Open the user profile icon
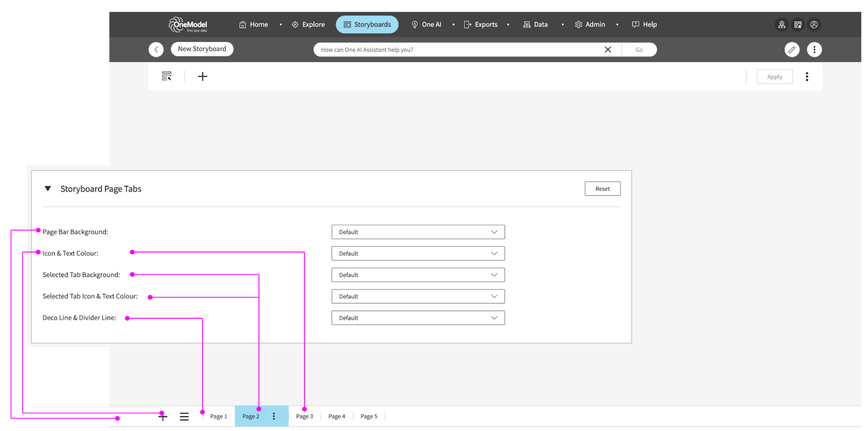Viewport: 868px width, 431px height. [x=814, y=24]
